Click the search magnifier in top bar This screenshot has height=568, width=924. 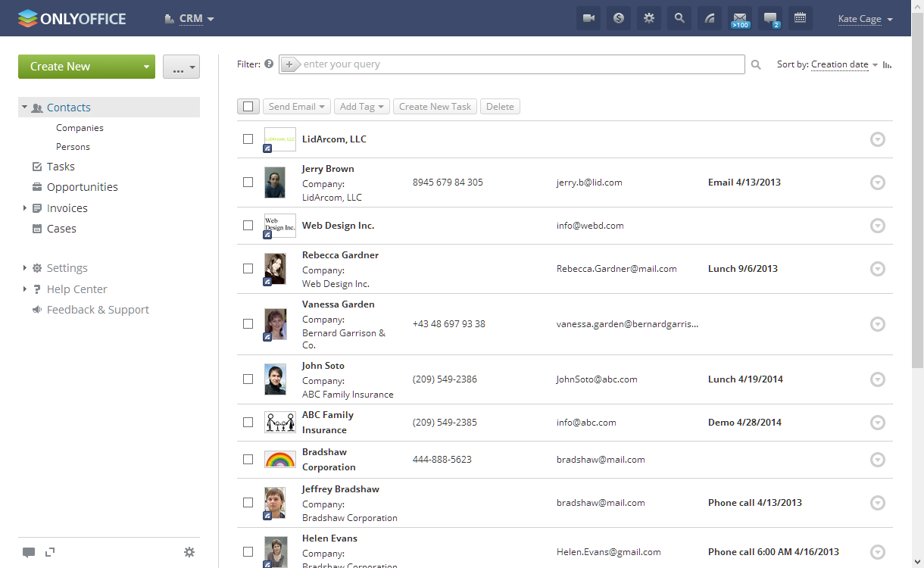tap(679, 18)
